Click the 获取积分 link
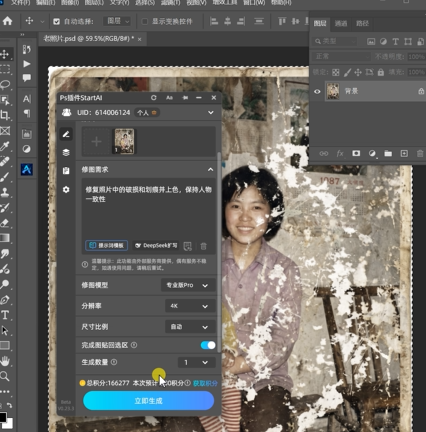 [x=205, y=383]
